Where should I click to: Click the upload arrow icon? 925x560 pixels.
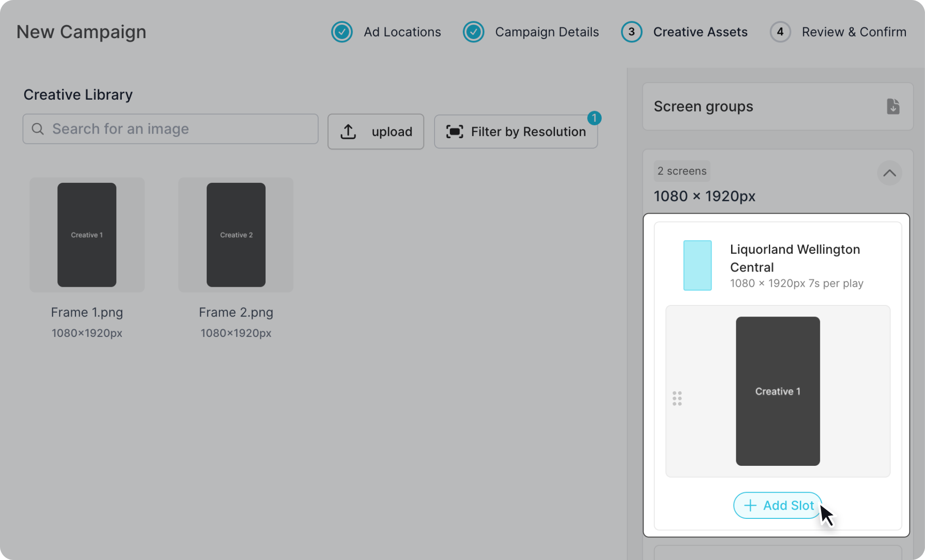pos(348,132)
